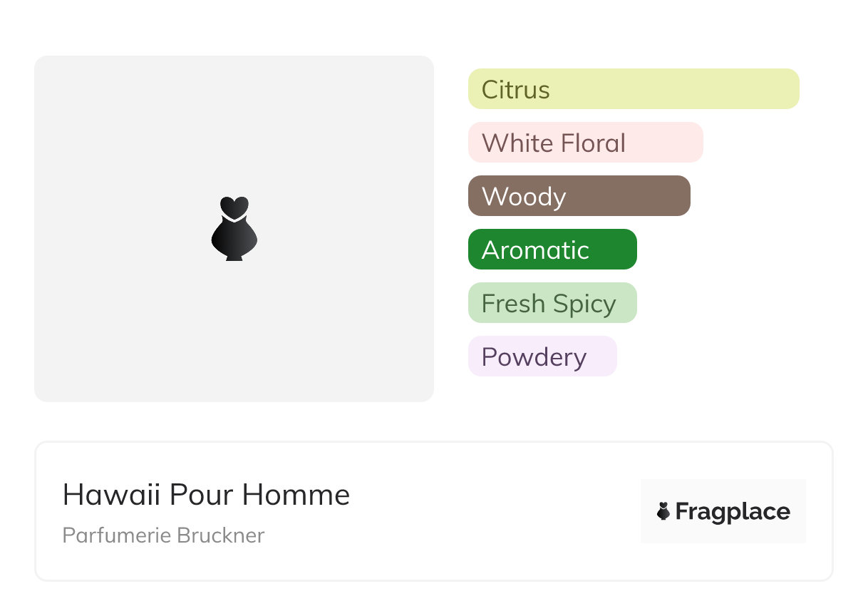Viewport: 868px width, 616px height.
Task: Open the Hawaii Pour Homme title
Action: coord(206,495)
